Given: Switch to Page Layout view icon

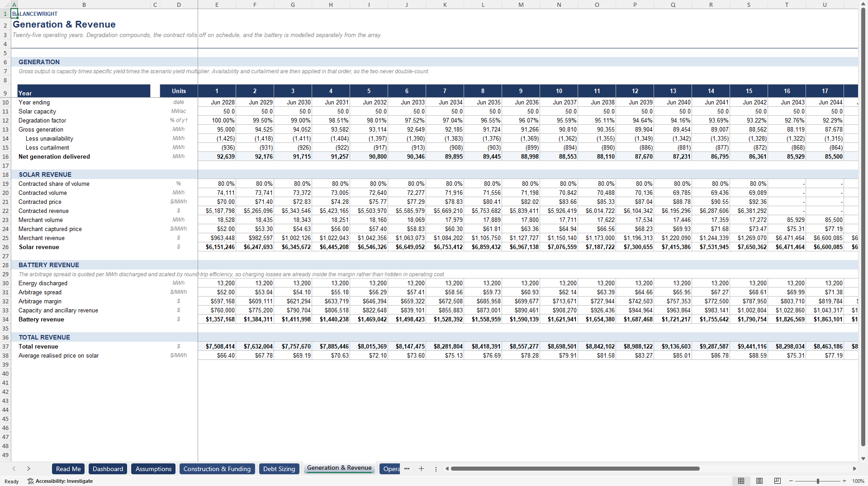Looking at the screenshot, I should click(759, 481).
